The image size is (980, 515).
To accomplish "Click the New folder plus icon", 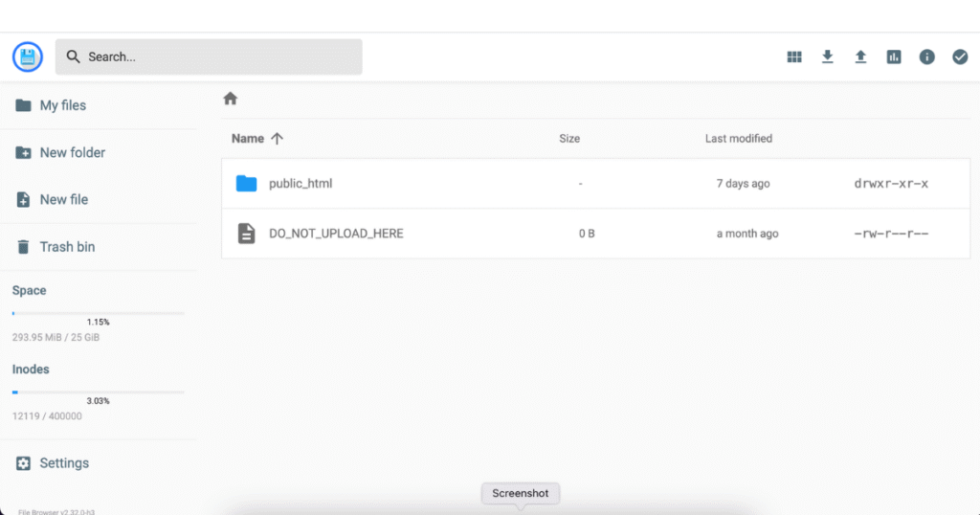I will (x=23, y=152).
